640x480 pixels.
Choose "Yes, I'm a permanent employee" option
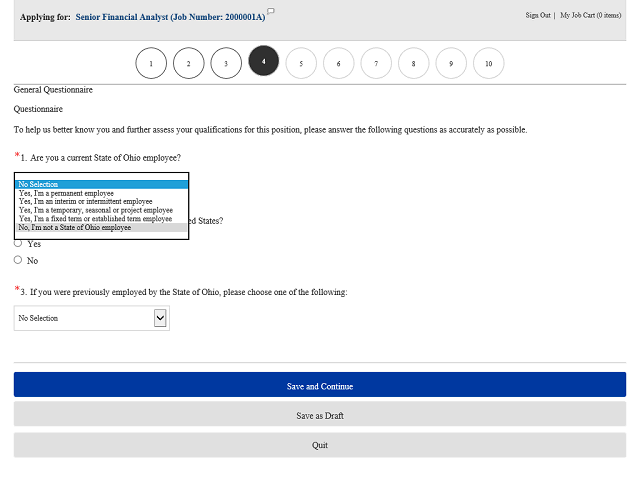(102, 193)
